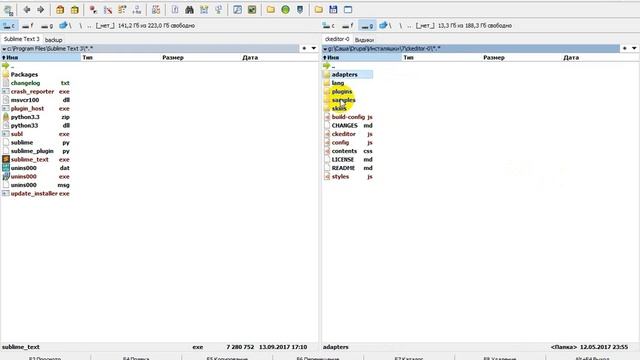Click the floppy disk save icon
This screenshot has width=640, height=360.
pos(333,10)
